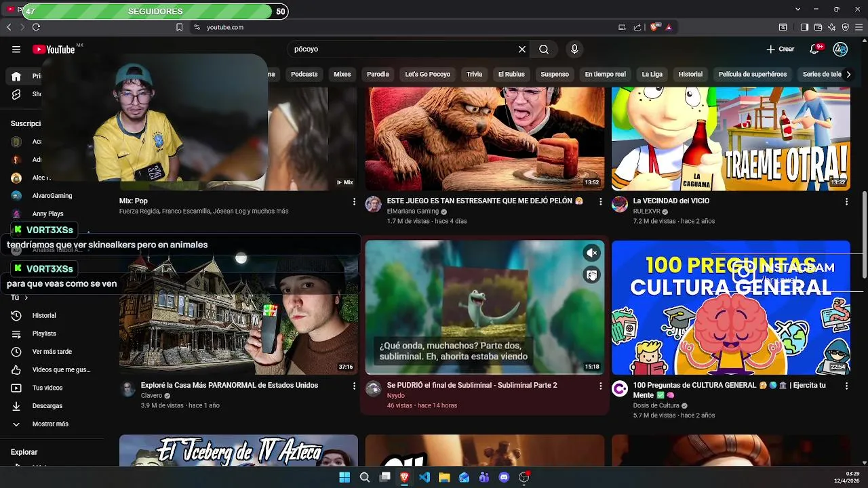This screenshot has width=868, height=488.
Task: Open Discord from the taskbar
Action: (504, 477)
